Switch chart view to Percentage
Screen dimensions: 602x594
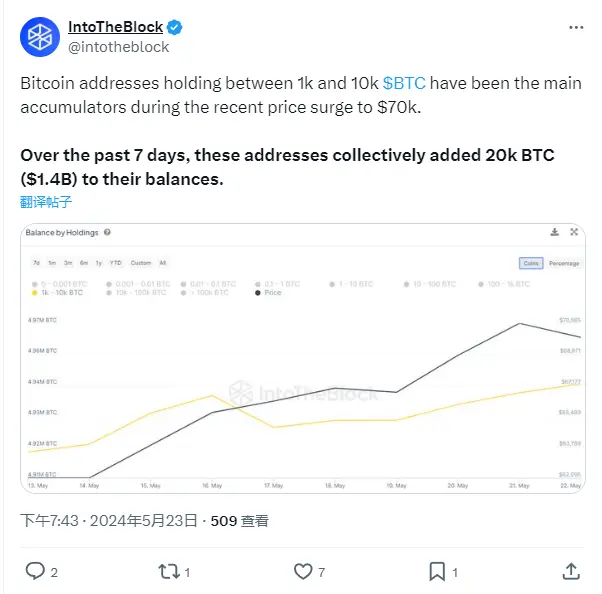click(x=563, y=263)
